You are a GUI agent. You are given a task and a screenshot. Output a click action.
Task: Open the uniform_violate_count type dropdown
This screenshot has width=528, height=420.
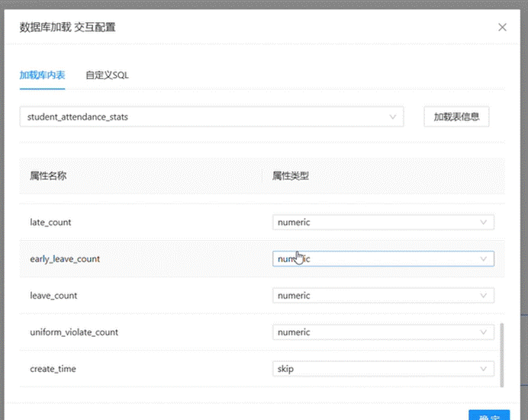point(383,332)
